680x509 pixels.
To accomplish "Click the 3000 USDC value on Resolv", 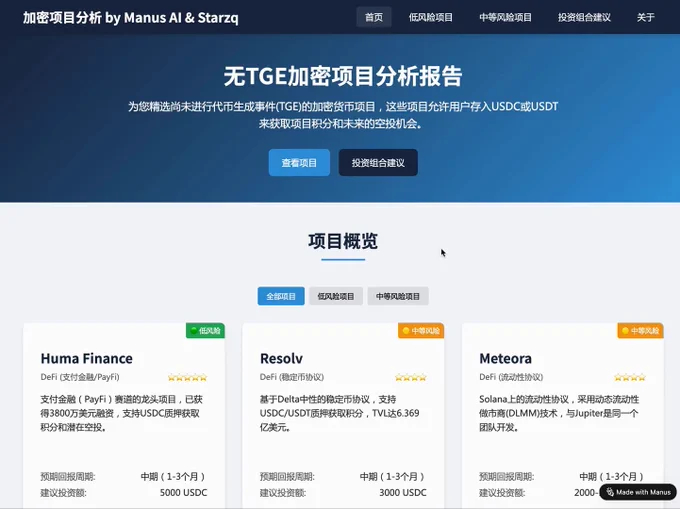I will tap(403, 493).
